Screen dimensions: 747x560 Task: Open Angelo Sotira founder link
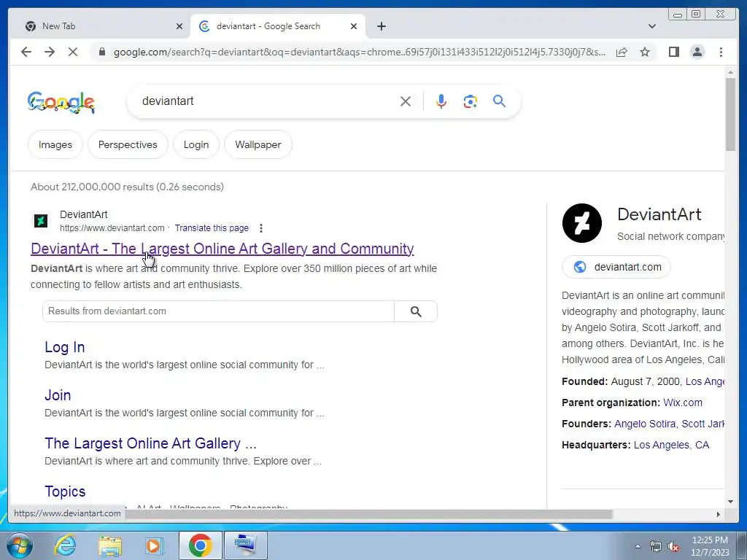tap(645, 424)
